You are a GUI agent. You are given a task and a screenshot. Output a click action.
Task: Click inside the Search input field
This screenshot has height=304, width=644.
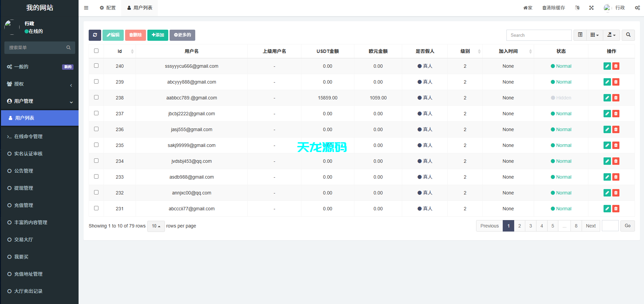click(538, 35)
